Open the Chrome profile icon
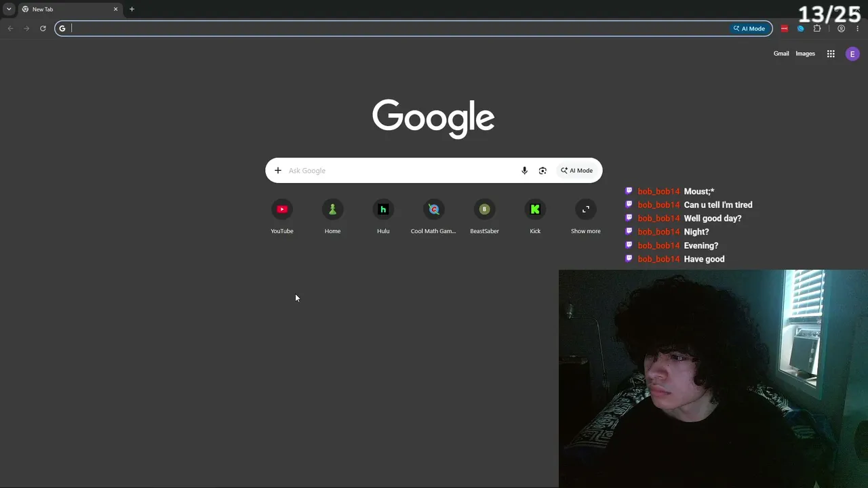868x488 pixels. (842, 28)
